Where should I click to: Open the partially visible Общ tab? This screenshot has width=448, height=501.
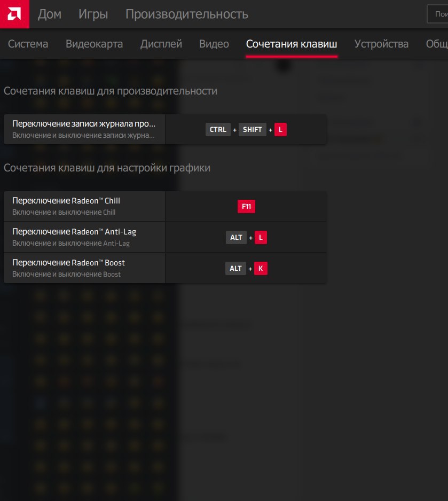coord(437,44)
